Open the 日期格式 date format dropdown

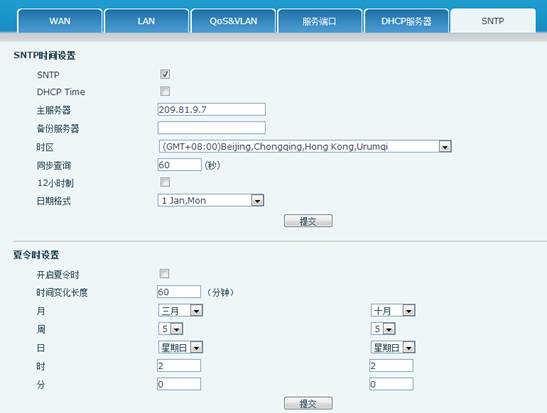[211, 200]
